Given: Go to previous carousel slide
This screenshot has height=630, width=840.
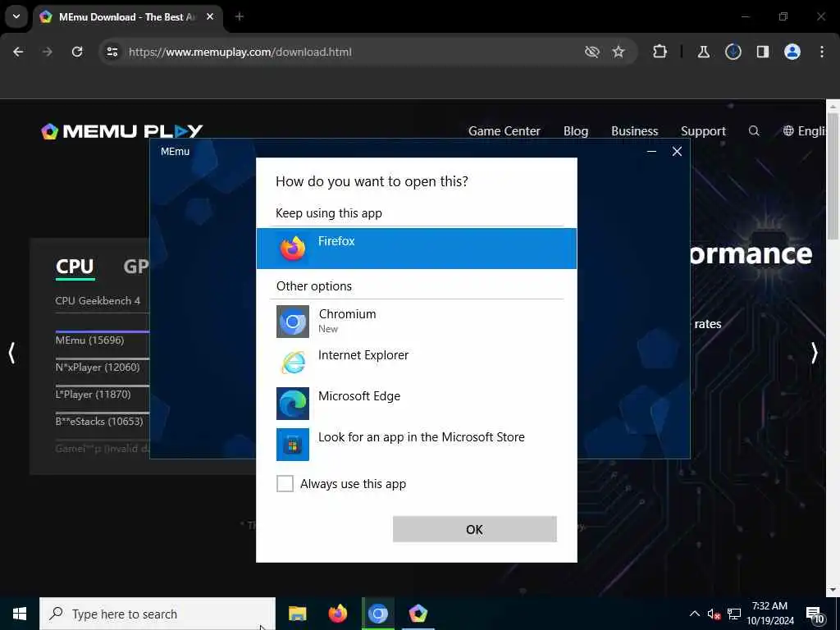Looking at the screenshot, I should [x=11, y=354].
